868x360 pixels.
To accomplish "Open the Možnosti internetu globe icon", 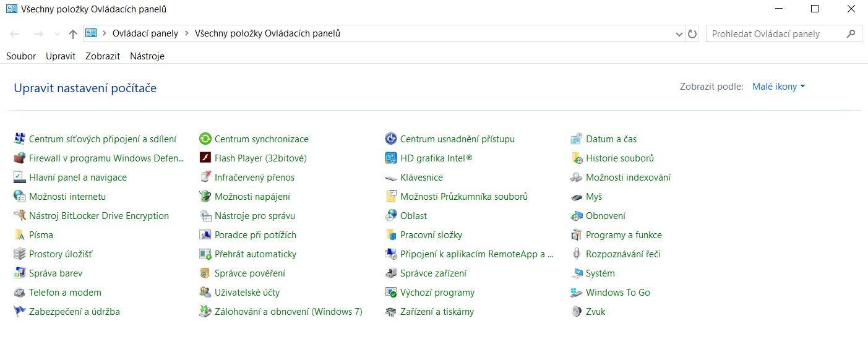I will coord(19,197).
